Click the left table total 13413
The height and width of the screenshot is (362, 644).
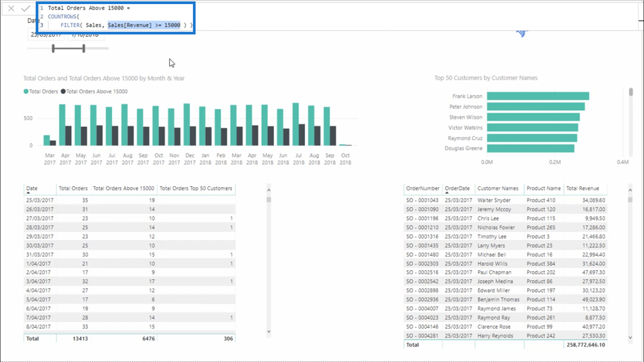pyautogui.click(x=80, y=339)
